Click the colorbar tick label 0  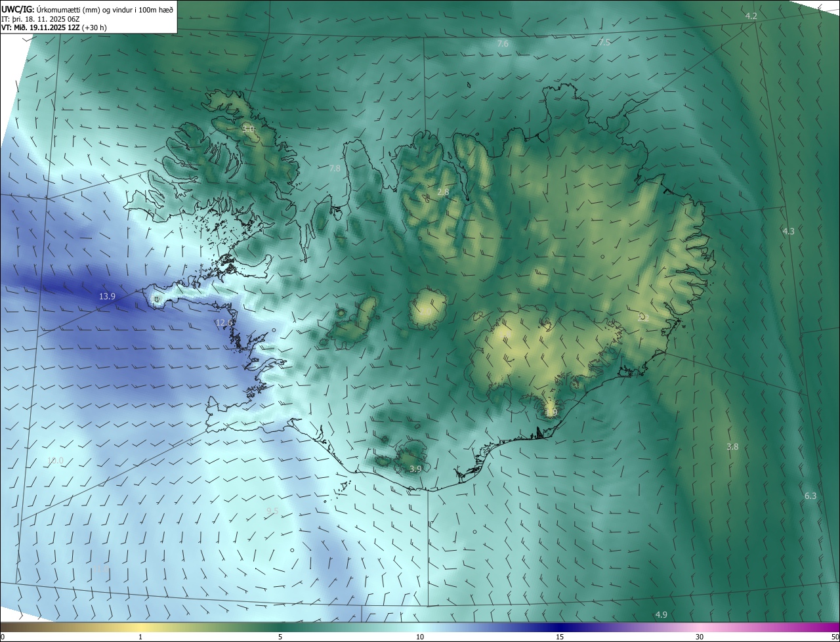(3, 637)
